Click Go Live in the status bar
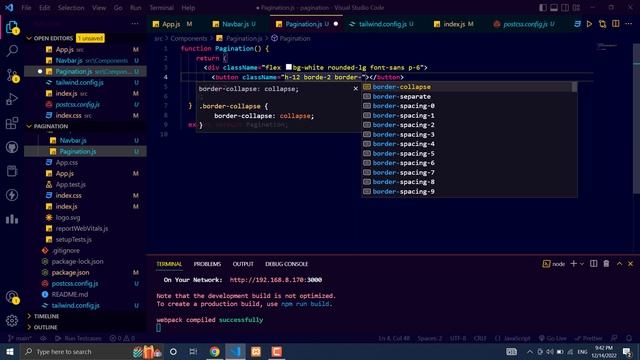This screenshot has height=360, width=640. [x=553, y=338]
